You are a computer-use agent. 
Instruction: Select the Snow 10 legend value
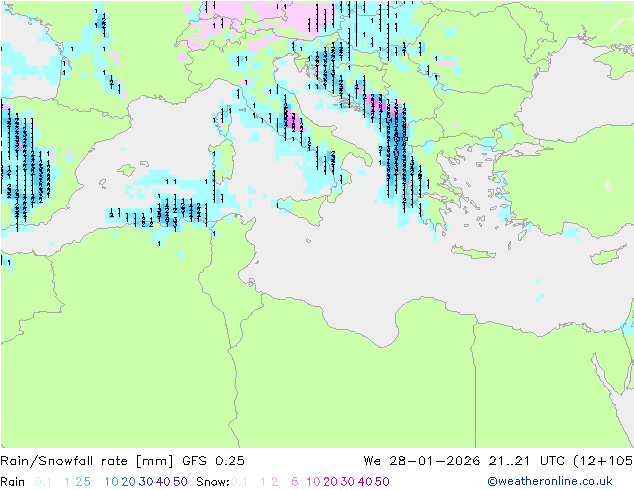tap(313, 482)
